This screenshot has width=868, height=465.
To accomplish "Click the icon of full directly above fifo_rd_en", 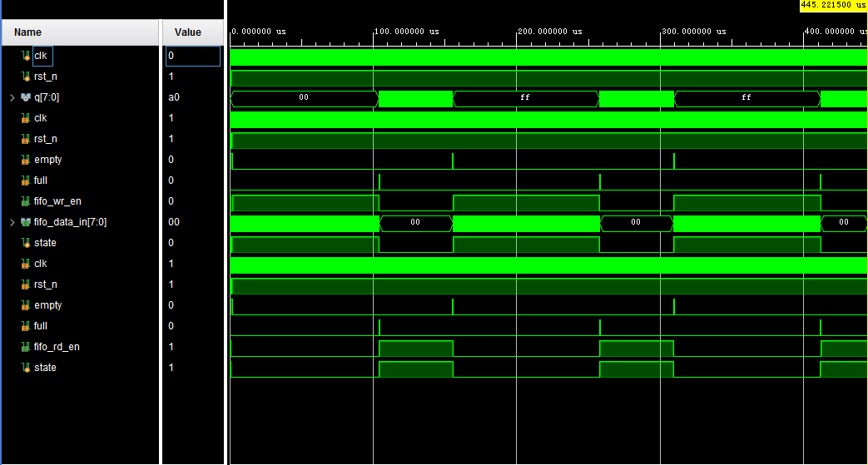I will (25, 326).
